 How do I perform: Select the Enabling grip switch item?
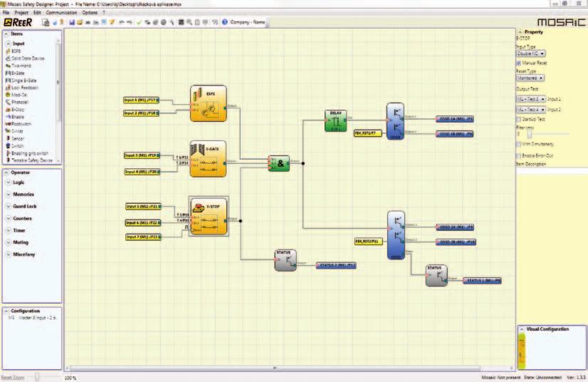point(27,153)
